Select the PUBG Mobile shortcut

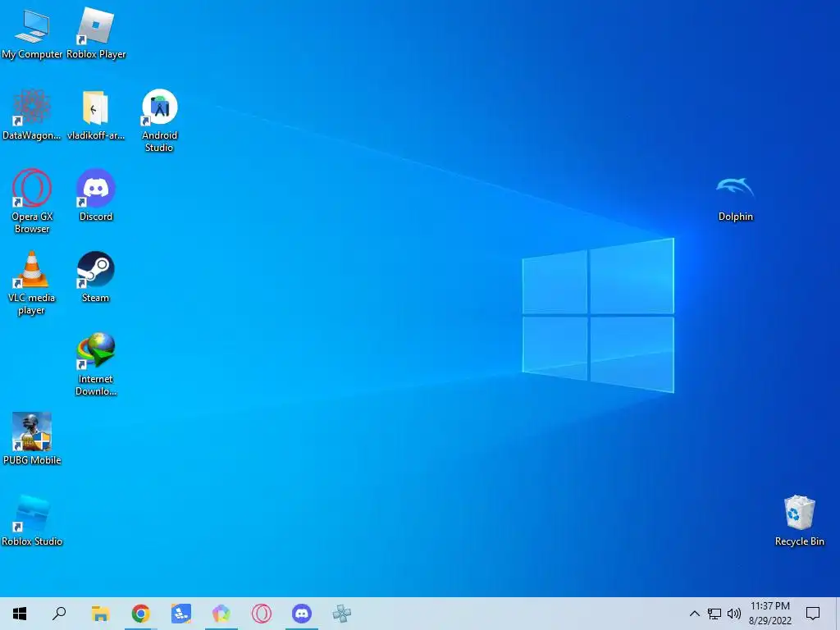pos(32,440)
